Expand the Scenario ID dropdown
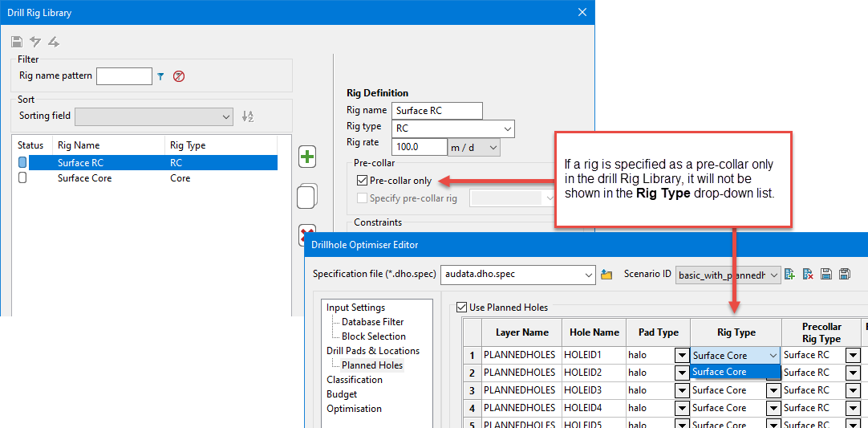 (x=773, y=275)
